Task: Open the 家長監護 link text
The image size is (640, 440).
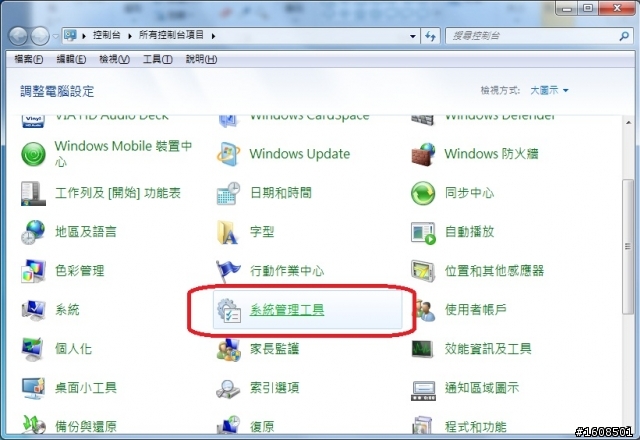Action: pos(275,349)
